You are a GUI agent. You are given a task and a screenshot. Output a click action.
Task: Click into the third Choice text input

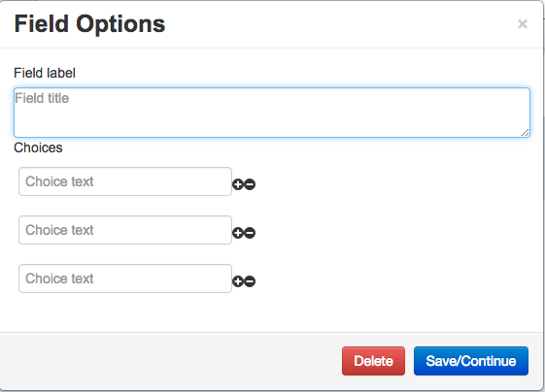[125, 278]
